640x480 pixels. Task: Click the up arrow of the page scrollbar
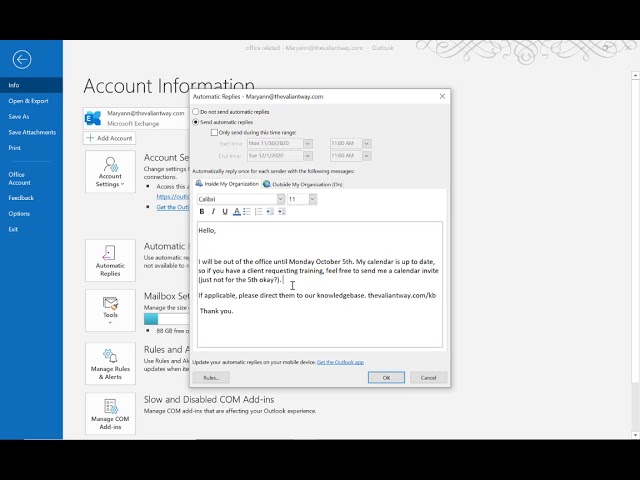point(635,76)
